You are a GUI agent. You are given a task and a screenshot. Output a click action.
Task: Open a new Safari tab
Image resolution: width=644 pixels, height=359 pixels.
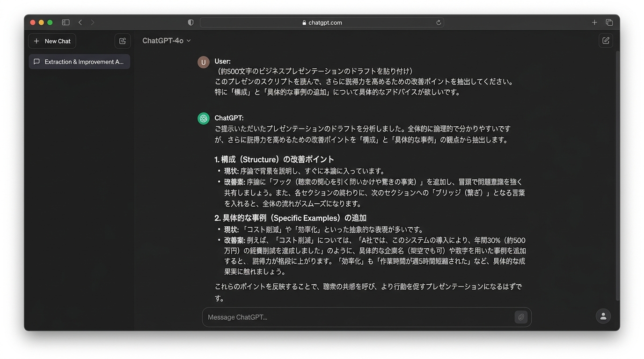[x=594, y=22]
